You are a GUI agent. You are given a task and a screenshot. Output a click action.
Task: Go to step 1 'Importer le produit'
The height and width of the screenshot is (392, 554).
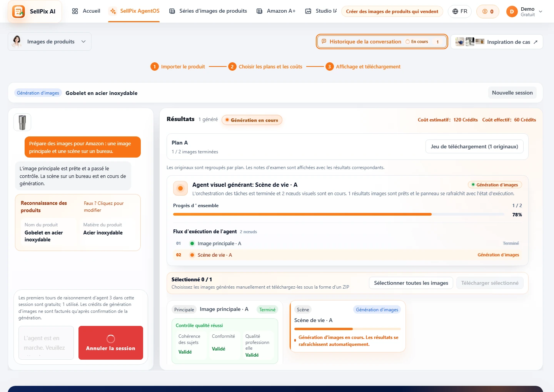[x=178, y=66]
